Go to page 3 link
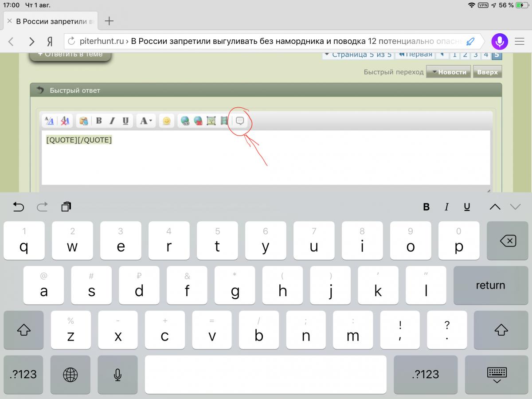This screenshot has height=399, width=532. [x=475, y=55]
